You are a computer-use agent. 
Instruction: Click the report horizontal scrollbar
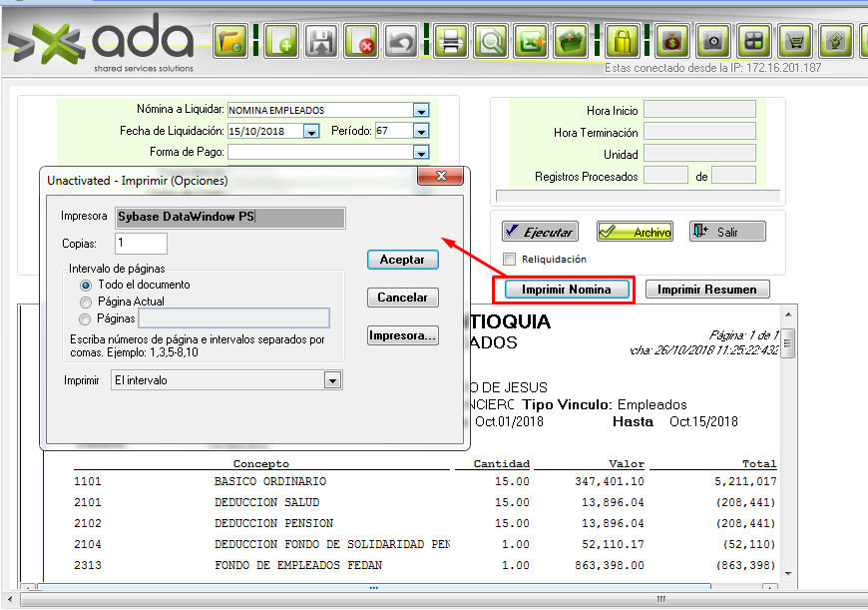click(x=399, y=587)
